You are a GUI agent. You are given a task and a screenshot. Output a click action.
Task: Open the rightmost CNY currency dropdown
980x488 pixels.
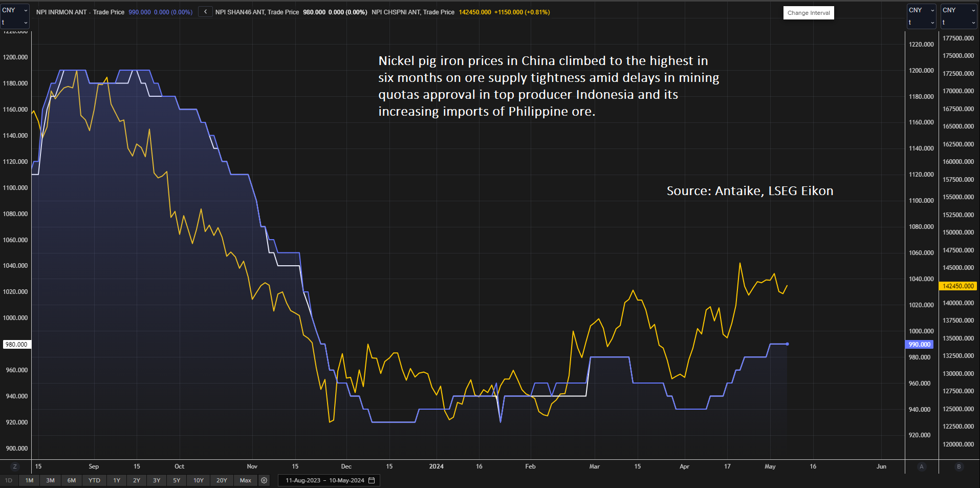[959, 10]
